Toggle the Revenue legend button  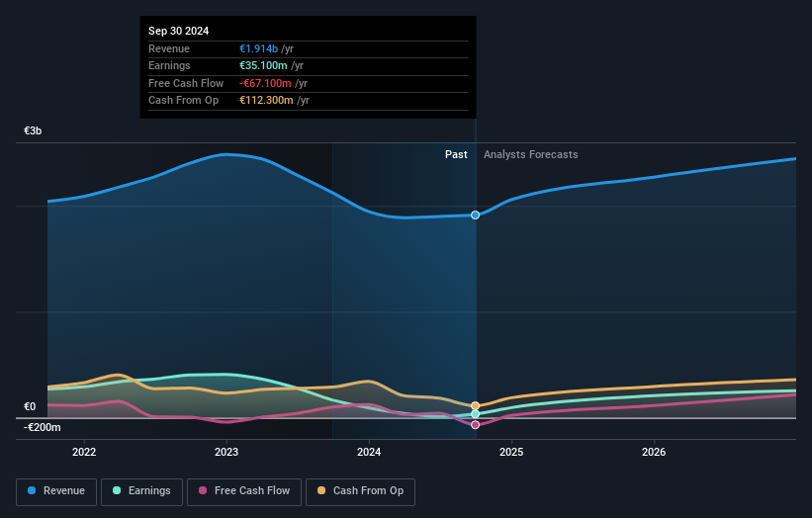(56, 491)
